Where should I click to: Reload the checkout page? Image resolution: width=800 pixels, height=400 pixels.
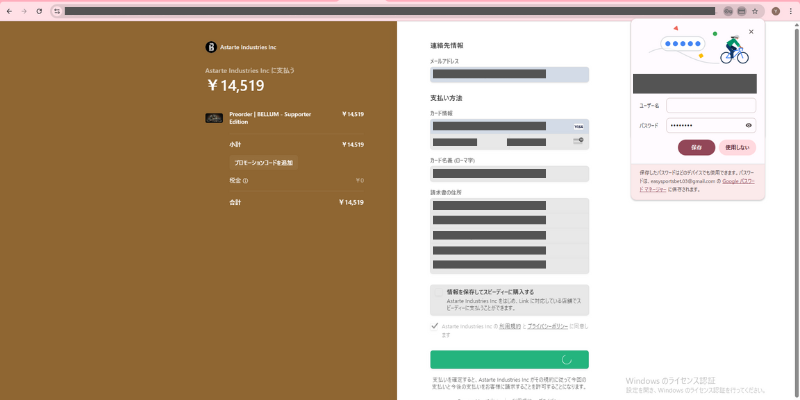(x=39, y=11)
